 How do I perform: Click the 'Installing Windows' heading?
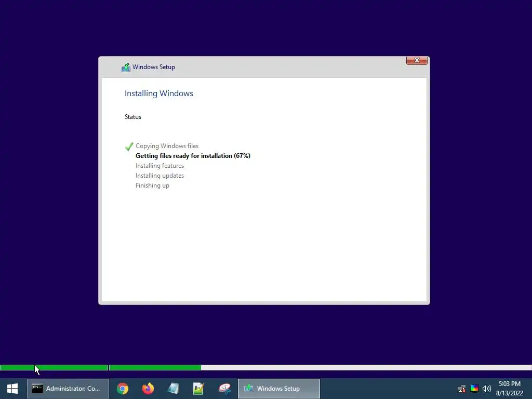[x=159, y=94]
